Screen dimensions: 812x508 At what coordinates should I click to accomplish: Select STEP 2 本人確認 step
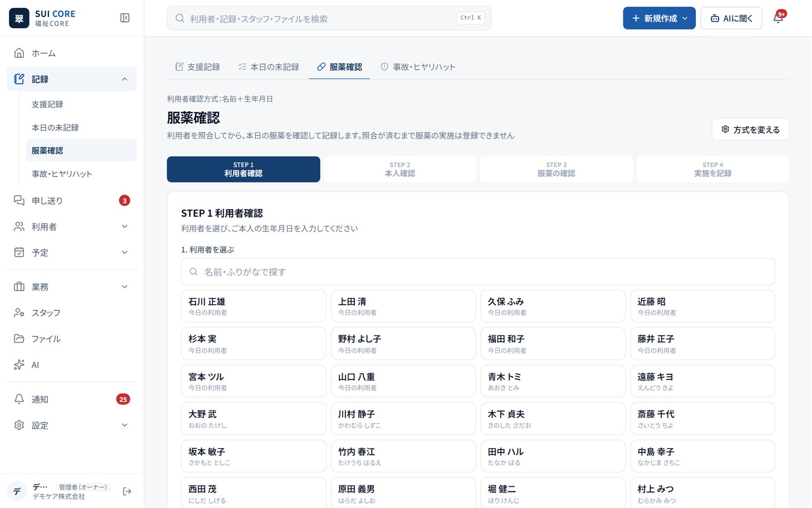point(400,169)
